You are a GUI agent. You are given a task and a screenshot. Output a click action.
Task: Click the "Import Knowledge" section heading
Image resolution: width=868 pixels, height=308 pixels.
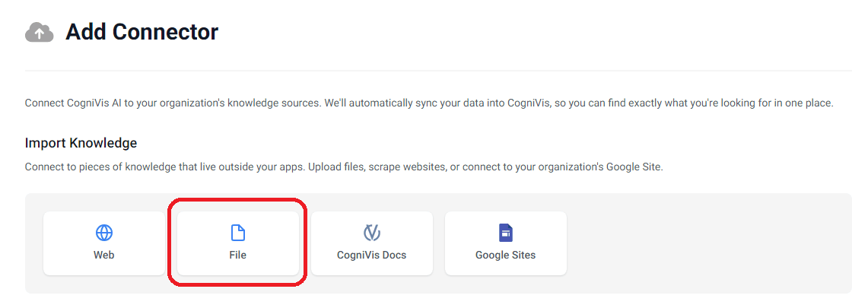(81, 143)
